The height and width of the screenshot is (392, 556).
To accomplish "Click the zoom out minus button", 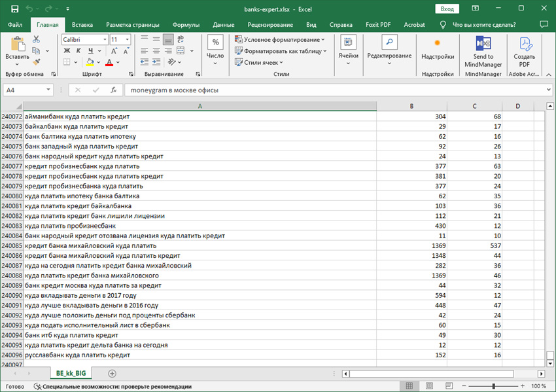I will coord(464,386).
